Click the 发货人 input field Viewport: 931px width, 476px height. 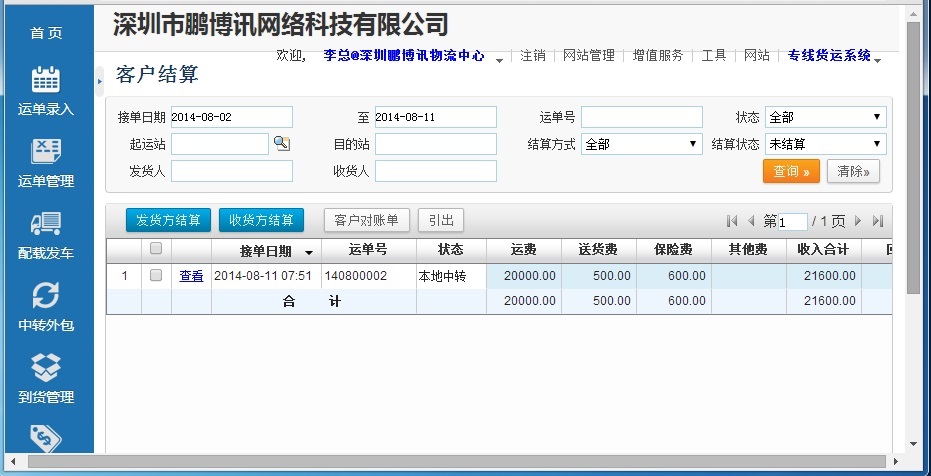[232, 171]
